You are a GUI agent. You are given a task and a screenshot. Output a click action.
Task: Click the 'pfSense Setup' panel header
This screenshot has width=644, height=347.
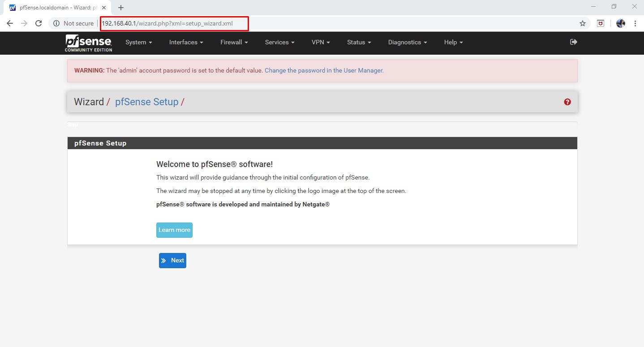pyautogui.click(x=322, y=143)
